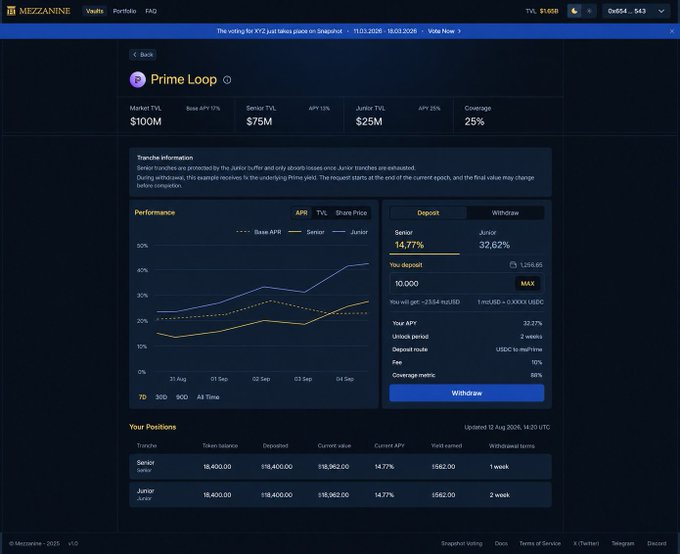Viewport: 680px width, 554px height.
Task: Open the Vaults nav item
Action: pyautogui.click(x=95, y=11)
